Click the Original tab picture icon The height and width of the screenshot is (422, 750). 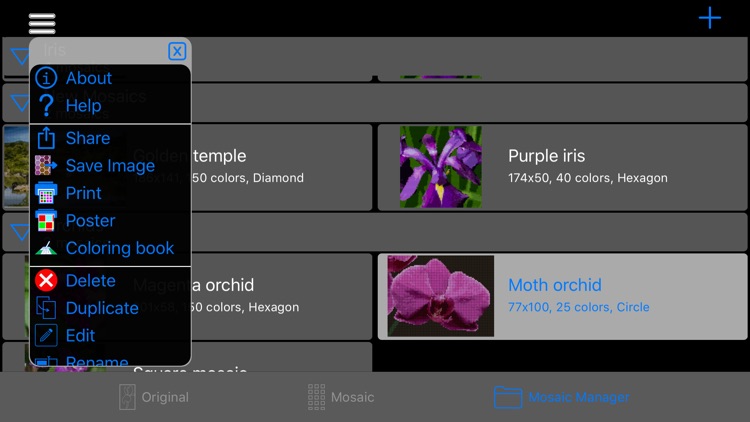(x=127, y=397)
